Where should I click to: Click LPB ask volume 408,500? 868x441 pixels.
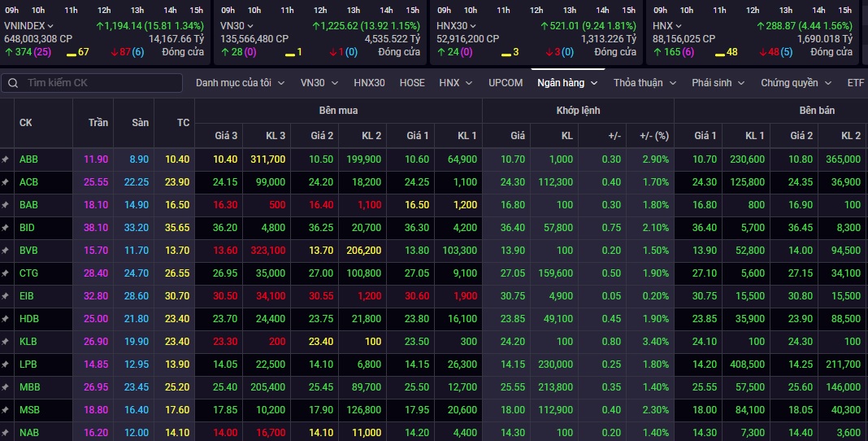[748, 365]
